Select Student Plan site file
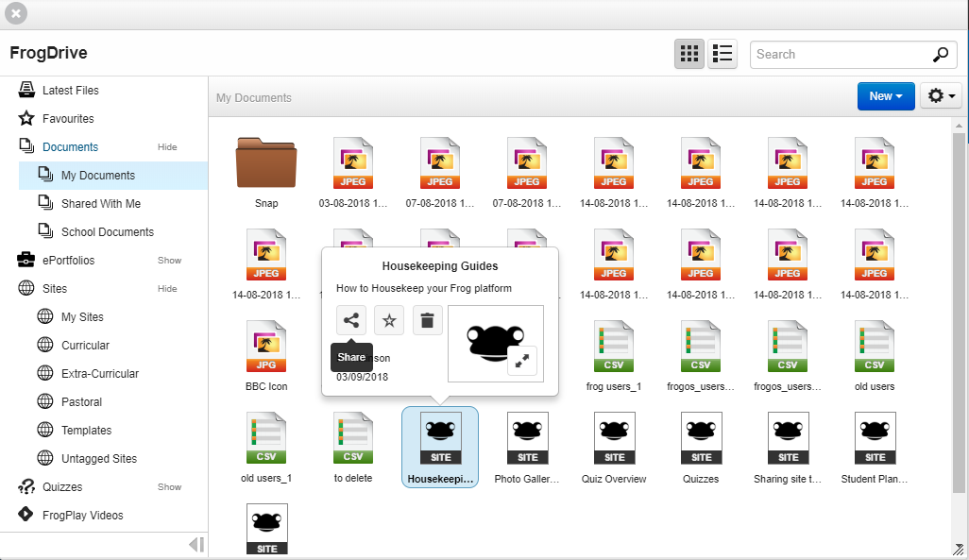This screenshot has width=969, height=560. tap(875, 448)
